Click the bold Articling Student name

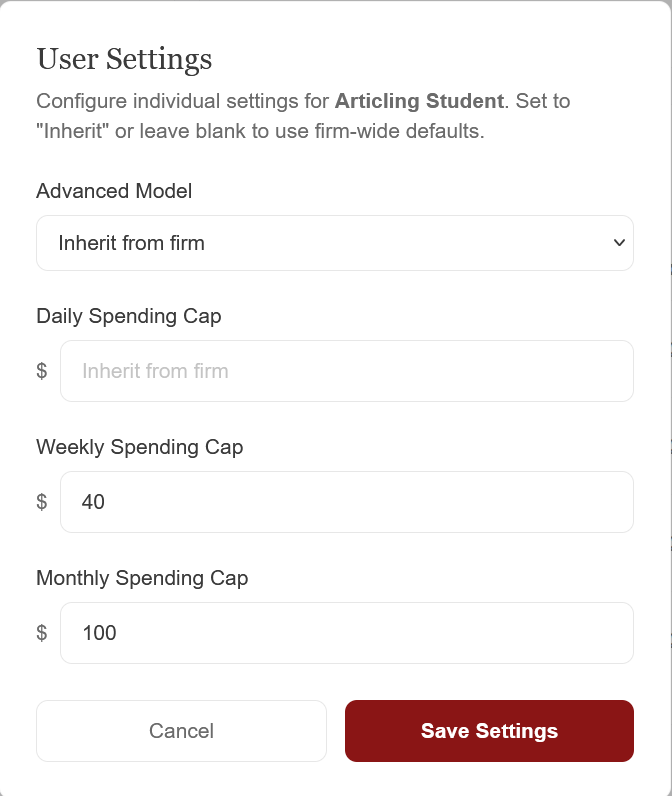419,101
